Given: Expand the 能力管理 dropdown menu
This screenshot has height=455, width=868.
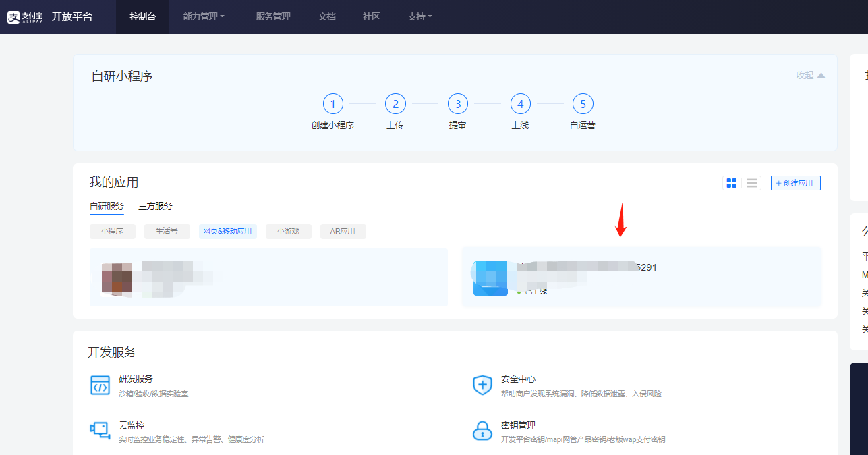Looking at the screenshot, I should (204, 17).
